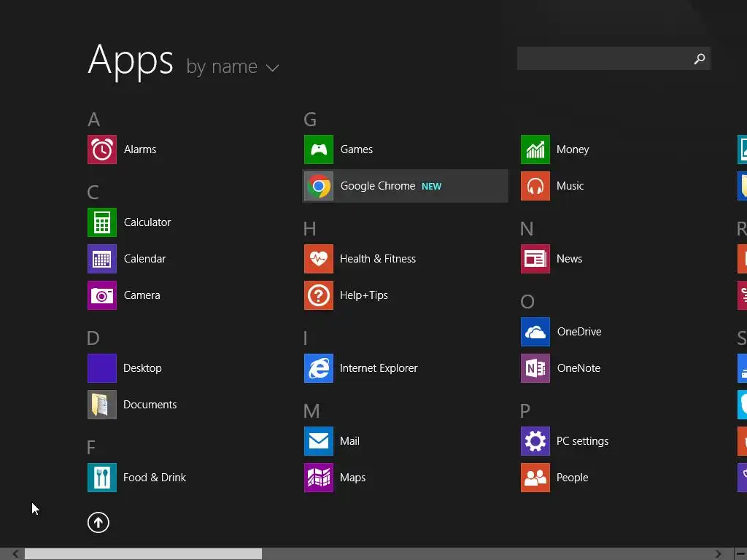Open the PC settings gear icon
This screenshot has width=747, height=560.
pos(535,441)
